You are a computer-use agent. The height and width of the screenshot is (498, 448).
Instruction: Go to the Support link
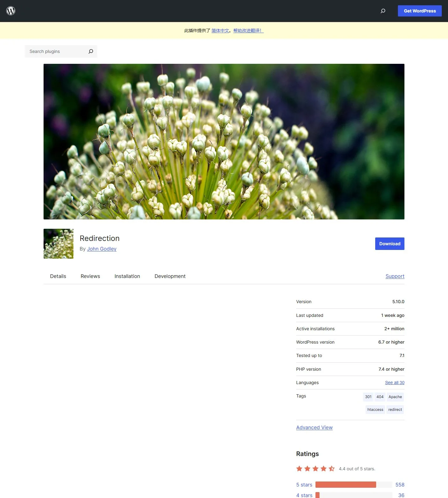point(395,276)
